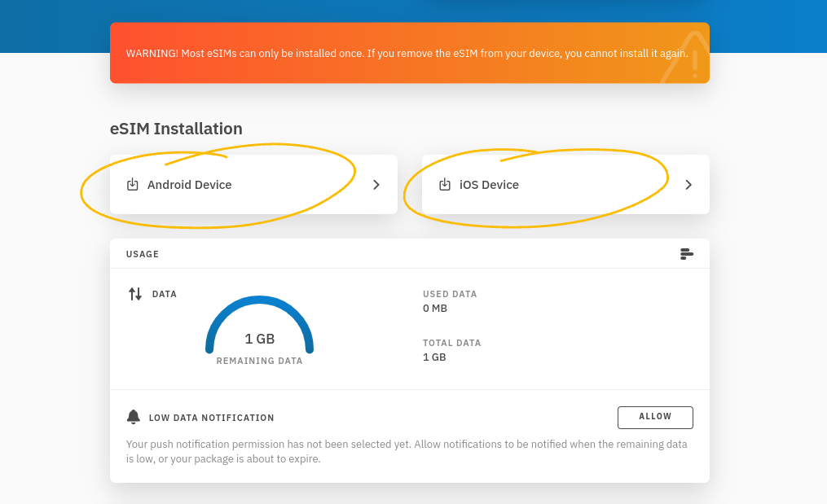Expand Android Device chevron arrow
The image size is (827, 504).
(x=376, y=185)
